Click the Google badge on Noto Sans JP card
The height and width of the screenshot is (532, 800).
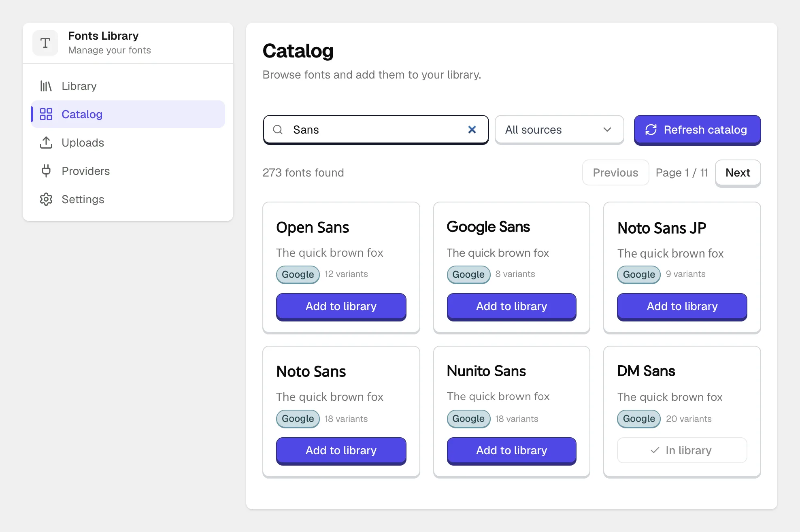[x=639, y=275]
